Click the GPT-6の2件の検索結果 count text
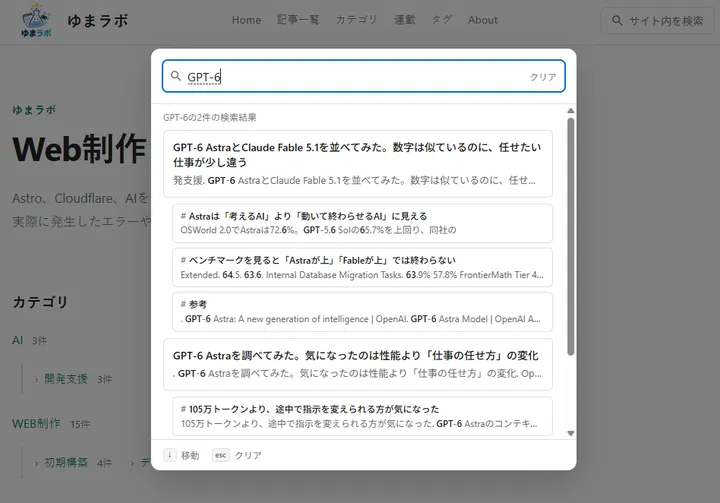Viewport: 720px width, 503px height. [209, 118]
